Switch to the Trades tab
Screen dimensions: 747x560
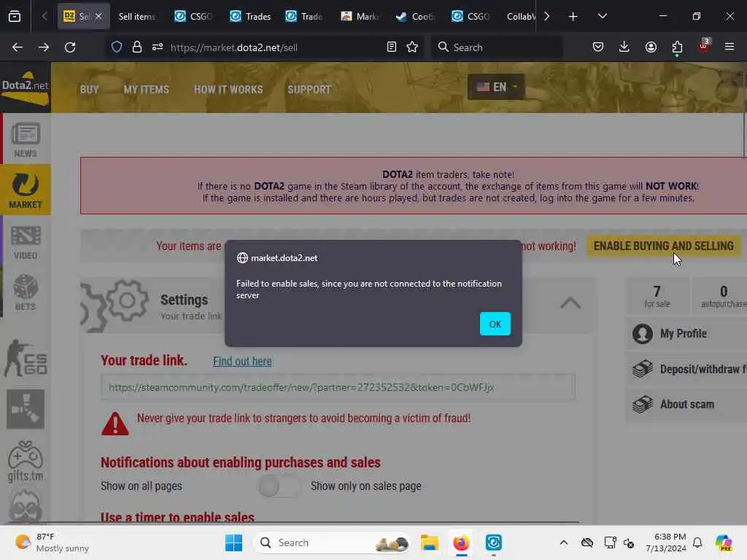click(x=251, y=17)
